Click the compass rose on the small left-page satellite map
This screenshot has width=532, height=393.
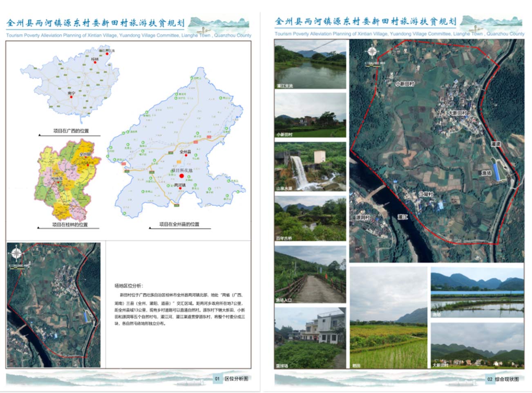pos(16,254)
